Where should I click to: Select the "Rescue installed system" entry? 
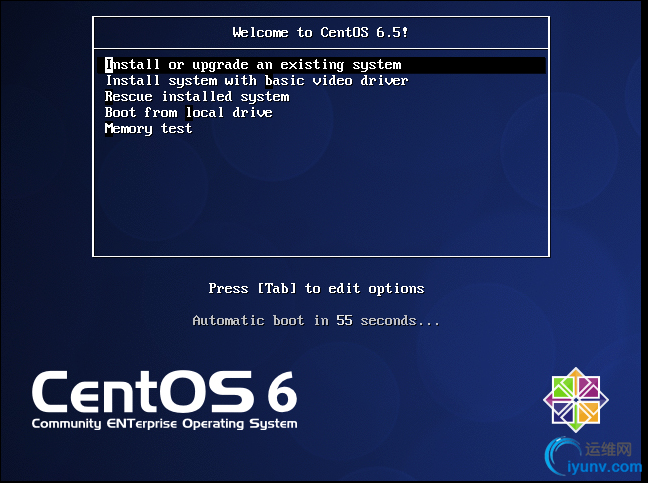[197, 97]
